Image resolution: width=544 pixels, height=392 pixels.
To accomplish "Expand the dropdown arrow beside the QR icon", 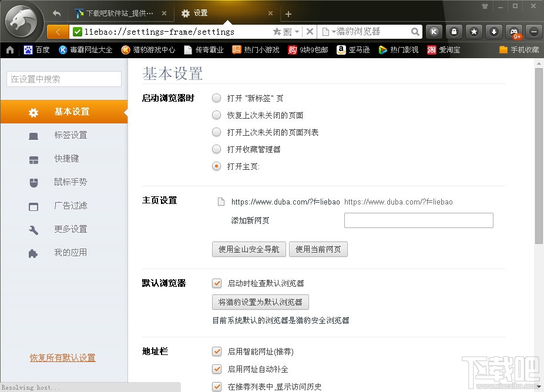I will (297, 32).
